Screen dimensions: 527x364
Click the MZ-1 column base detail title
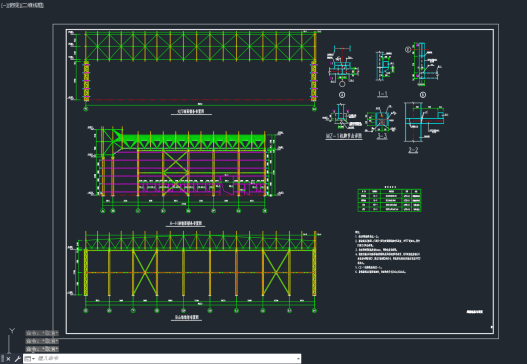coord(344,136)
